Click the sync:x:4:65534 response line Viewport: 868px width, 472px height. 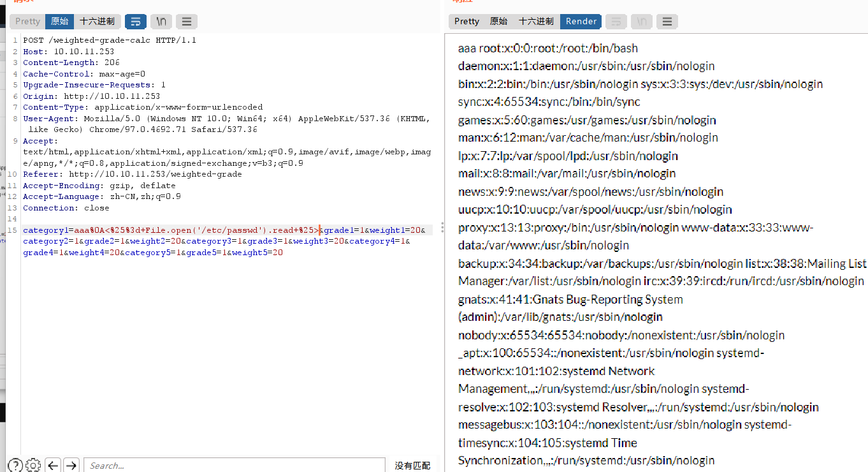[549, 102]
